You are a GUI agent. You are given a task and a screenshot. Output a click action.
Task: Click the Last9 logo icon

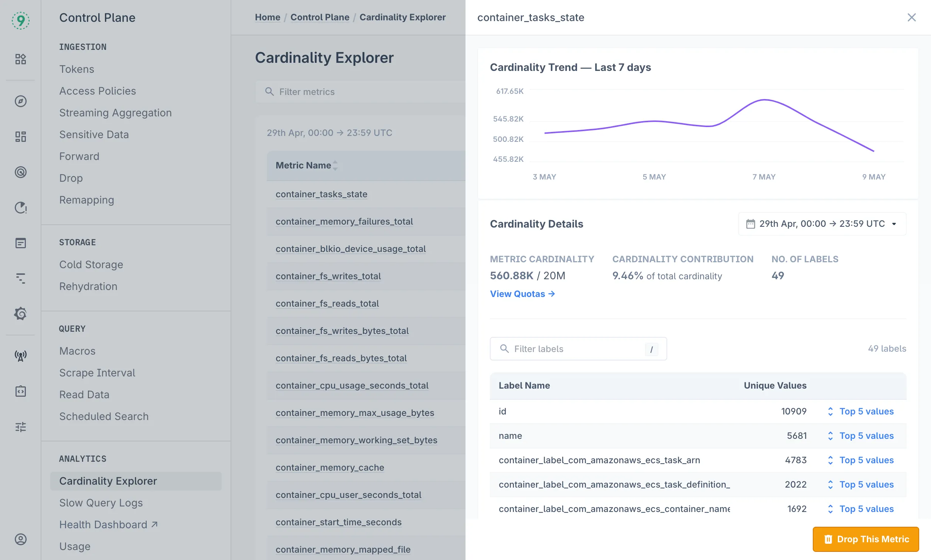20,20
